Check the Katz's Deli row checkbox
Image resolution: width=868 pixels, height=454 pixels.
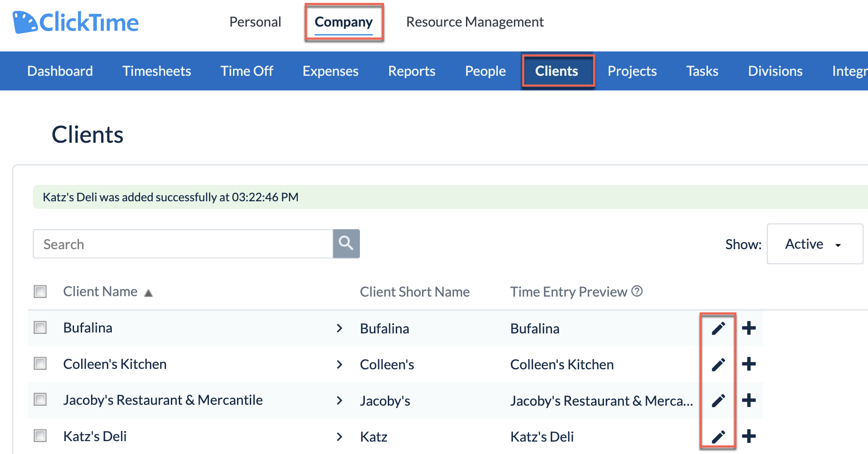point(40,436)
